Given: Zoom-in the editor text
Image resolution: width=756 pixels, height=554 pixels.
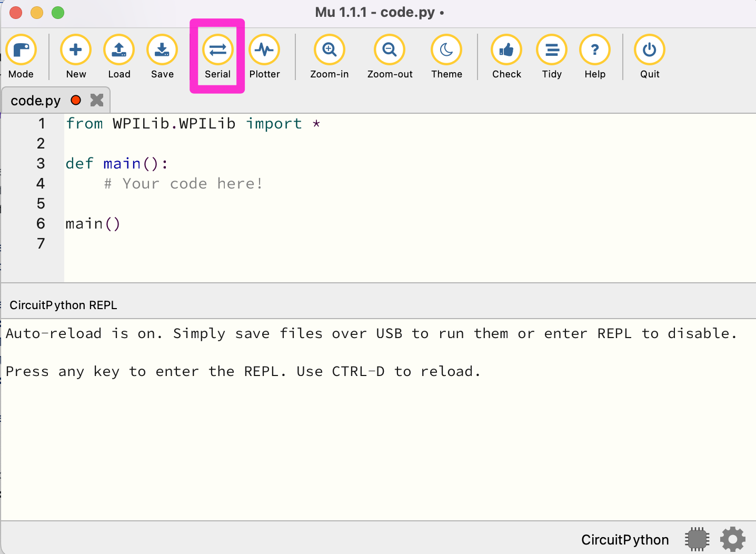Looking at the screenshot, I should (x=329, y=56).
